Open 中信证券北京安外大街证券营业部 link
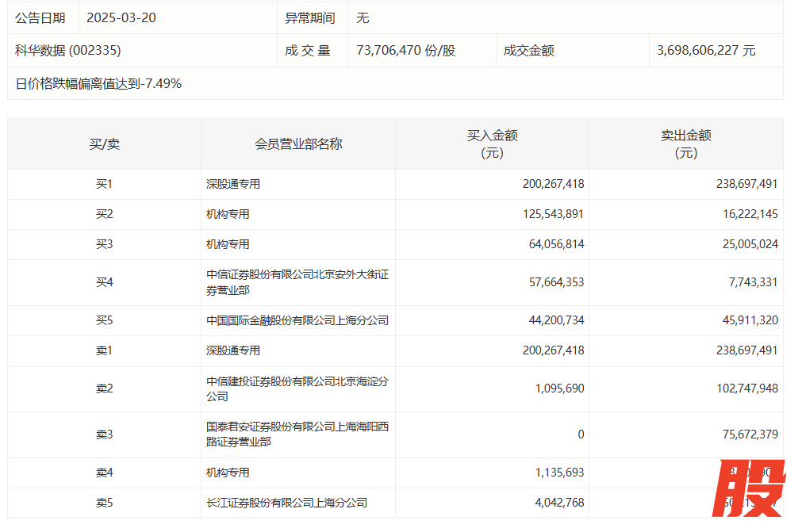802x532 pixels. 297,282
